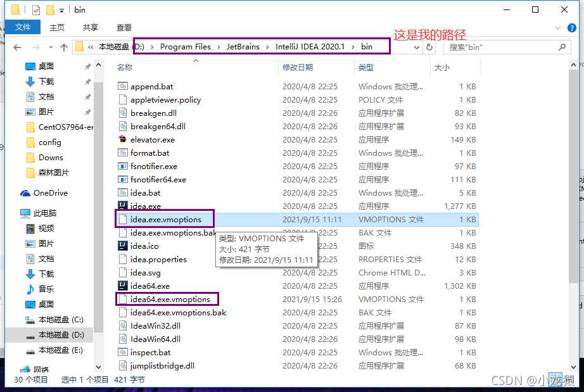Select the fsnotifier.exe icon
The width and height of the screenshot is (584, 392).
tap(122, 166)
